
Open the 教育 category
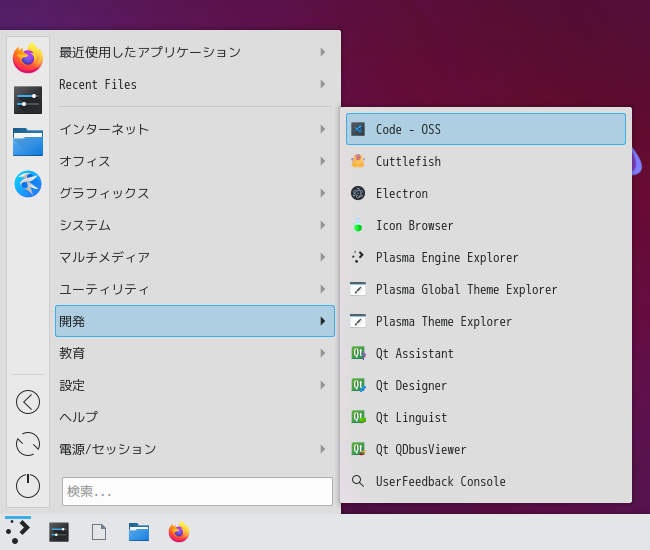click(195, 353)
